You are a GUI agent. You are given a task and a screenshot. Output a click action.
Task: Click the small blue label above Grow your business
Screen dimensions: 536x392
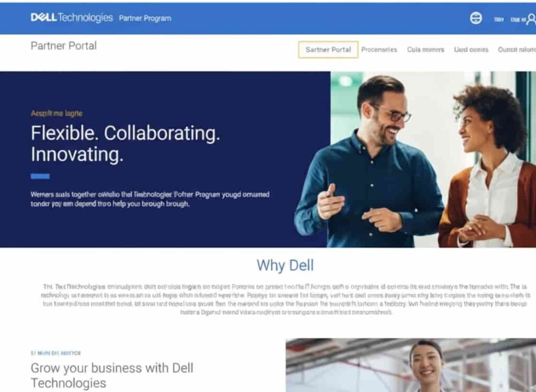[x=55, y=353]
